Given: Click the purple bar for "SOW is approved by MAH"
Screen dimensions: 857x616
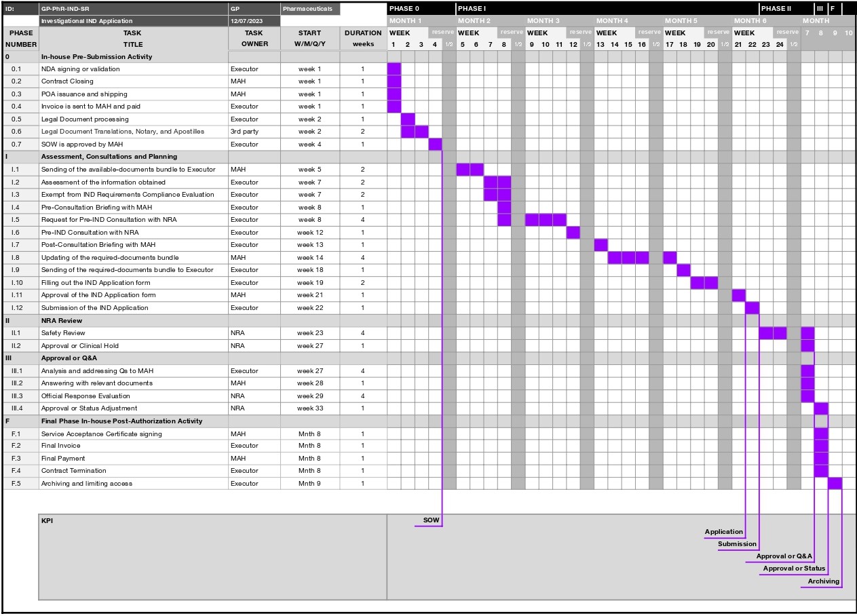Looking at the screenshot, I should coord(435,144).
